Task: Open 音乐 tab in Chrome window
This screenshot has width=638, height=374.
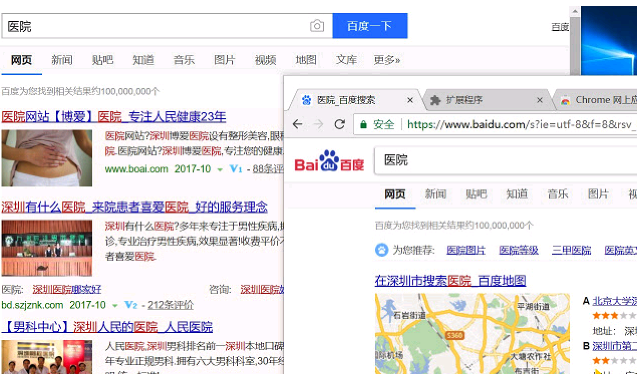Action: [x=558, y=194]
